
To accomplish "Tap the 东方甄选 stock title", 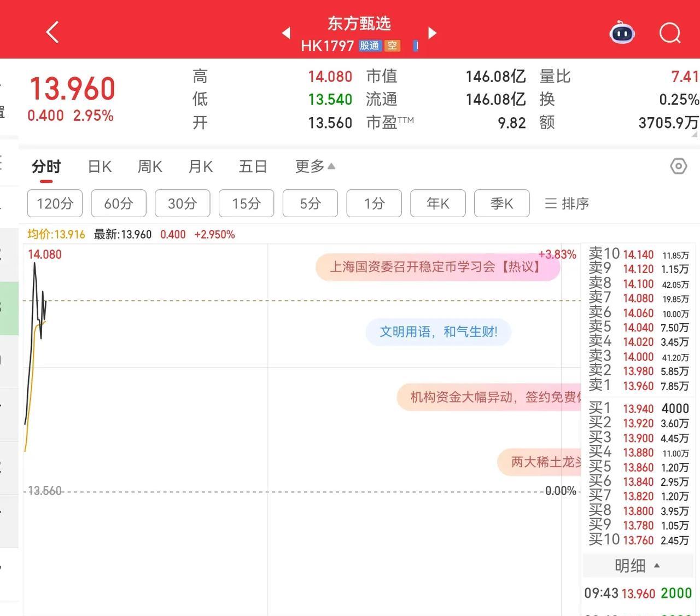I will [359, 24].
